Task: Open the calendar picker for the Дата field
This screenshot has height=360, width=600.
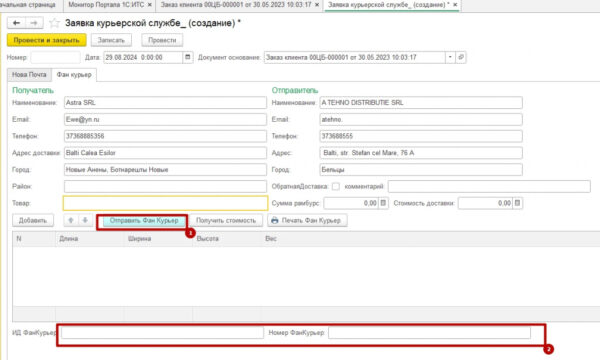Action: (188, 57)
